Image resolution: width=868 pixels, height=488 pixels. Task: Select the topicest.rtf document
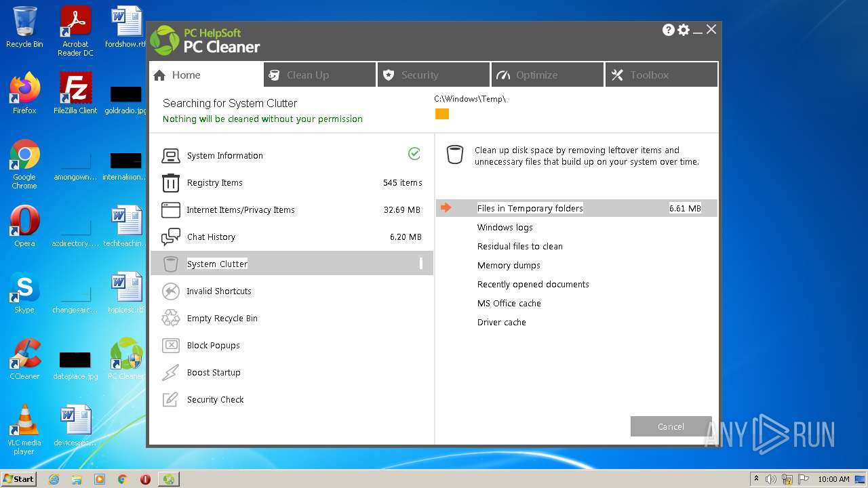(126, 292)
